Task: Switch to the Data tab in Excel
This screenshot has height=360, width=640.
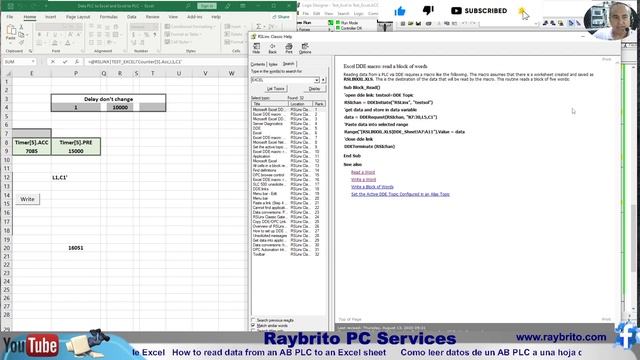Action: (131, 17)
